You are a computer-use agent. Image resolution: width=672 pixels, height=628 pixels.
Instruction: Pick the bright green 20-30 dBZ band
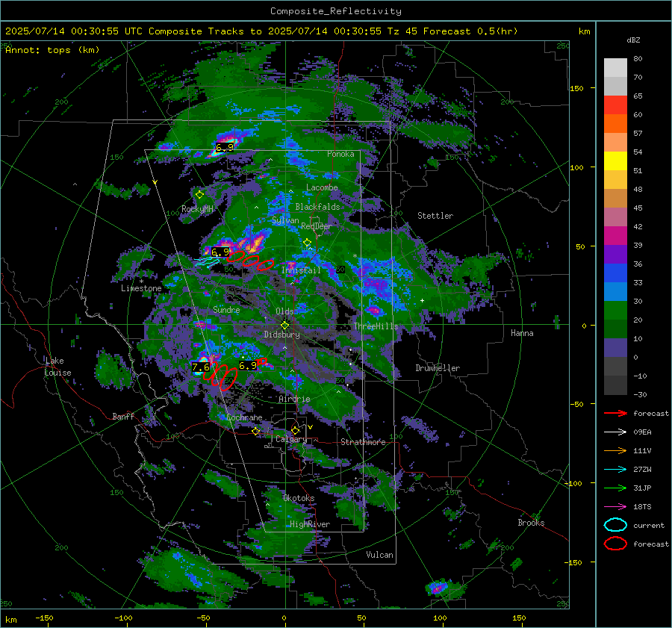615,311
